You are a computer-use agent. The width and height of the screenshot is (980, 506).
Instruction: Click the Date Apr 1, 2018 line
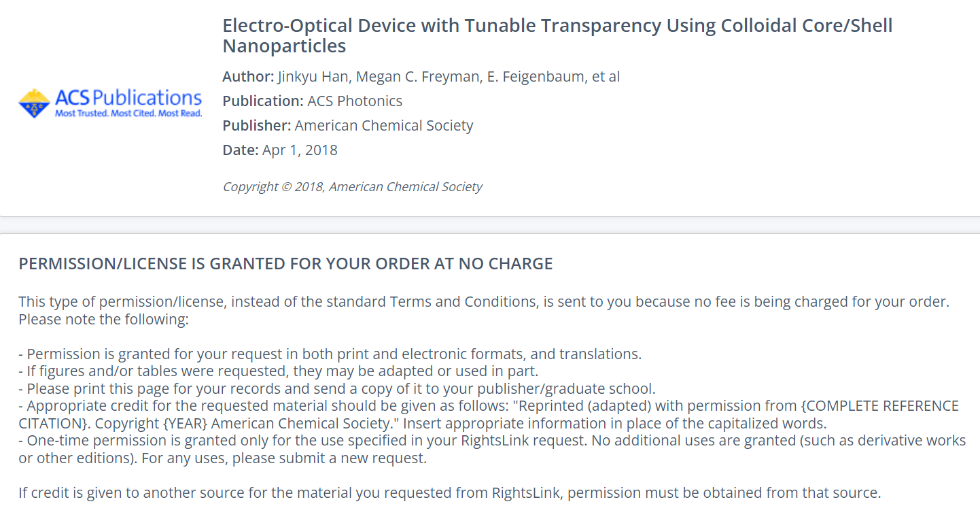[x=279, y=150]
